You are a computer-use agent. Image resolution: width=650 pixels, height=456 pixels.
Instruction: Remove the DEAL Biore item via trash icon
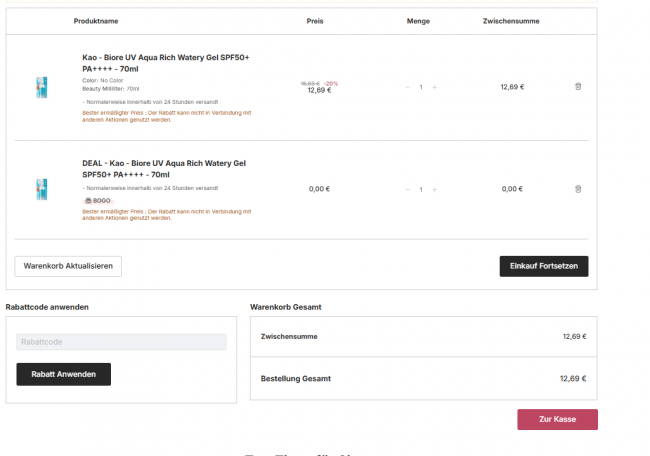(578, 189)
